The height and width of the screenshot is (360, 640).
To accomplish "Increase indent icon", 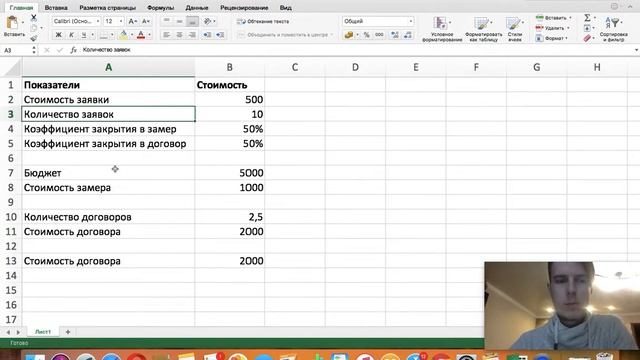I will point(220,35).
